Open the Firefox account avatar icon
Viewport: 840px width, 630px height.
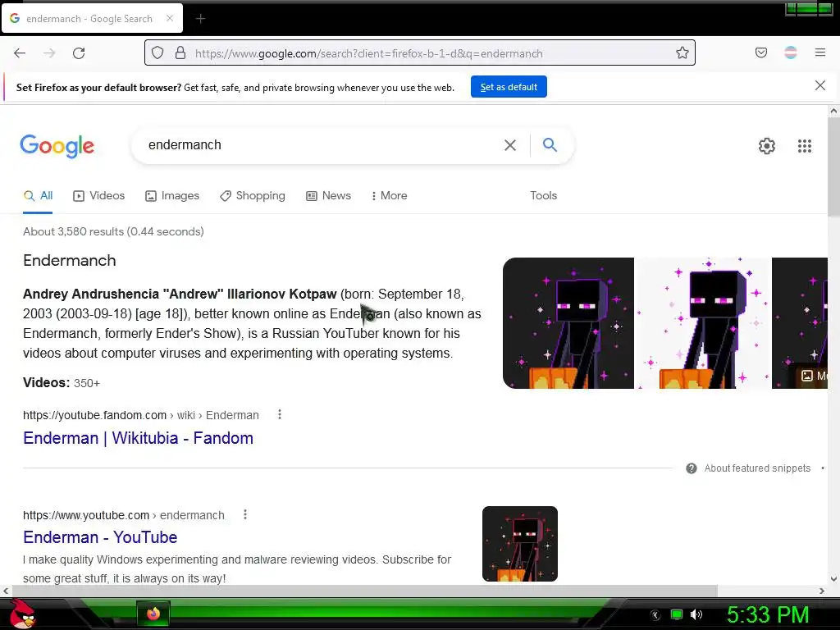791,52
